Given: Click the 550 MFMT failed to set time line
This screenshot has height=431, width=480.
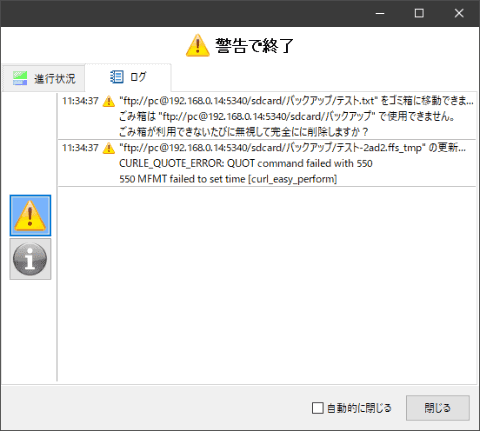Looking at the screenshot, I should coord(228,179).
